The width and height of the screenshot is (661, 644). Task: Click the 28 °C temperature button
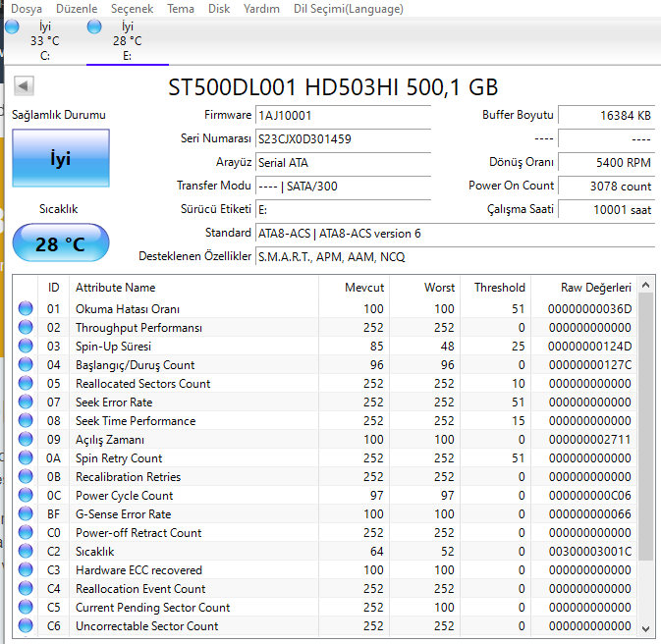tap(61, 244)
